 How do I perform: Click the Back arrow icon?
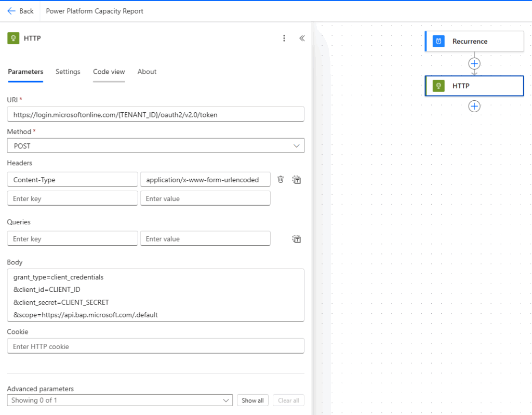coord(11,11)
